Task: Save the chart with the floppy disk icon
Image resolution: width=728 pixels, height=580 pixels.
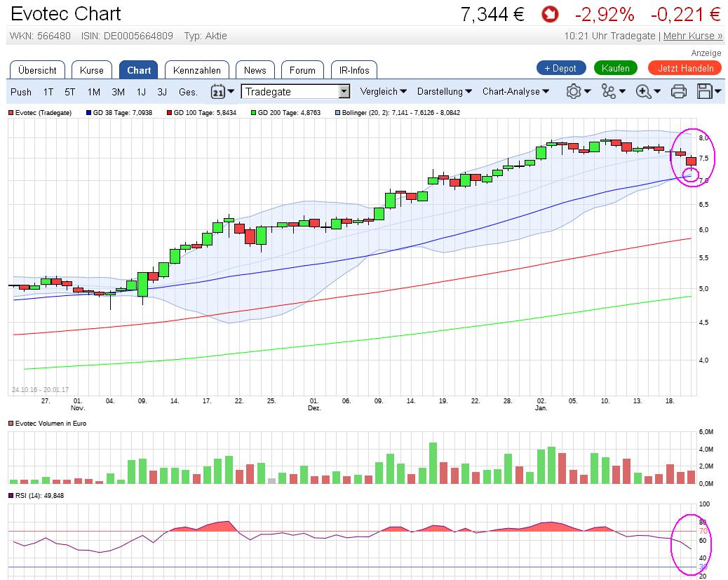Action: (704, 91)
